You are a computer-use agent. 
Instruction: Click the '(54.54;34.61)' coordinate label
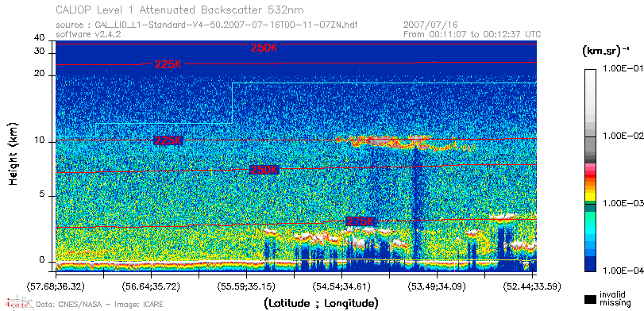tap(341, 286)
